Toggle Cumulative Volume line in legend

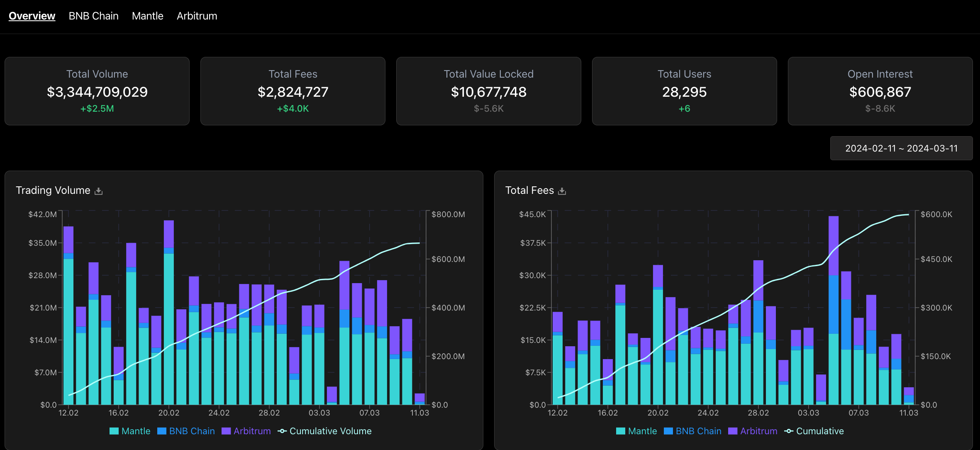click(x=324, y=431)
